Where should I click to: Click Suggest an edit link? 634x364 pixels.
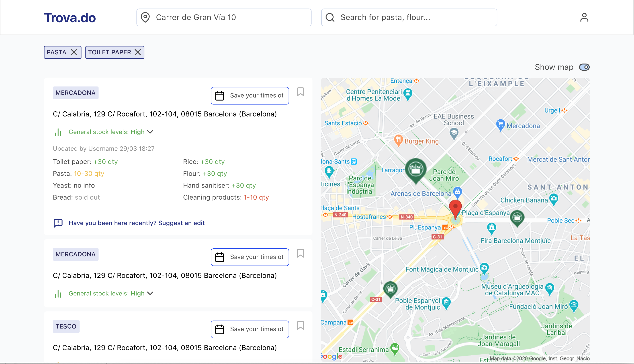[x=182, y=223]
